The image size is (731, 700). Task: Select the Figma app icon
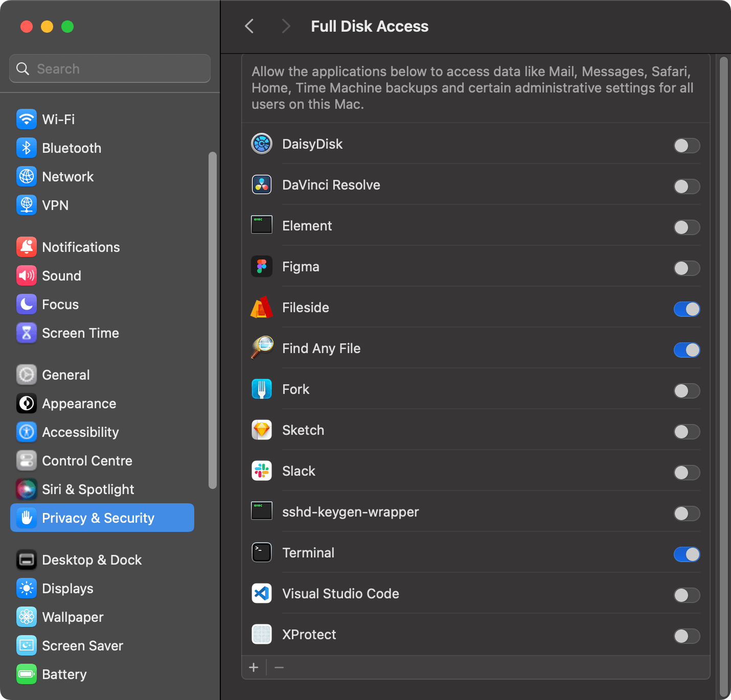point(261,266)
